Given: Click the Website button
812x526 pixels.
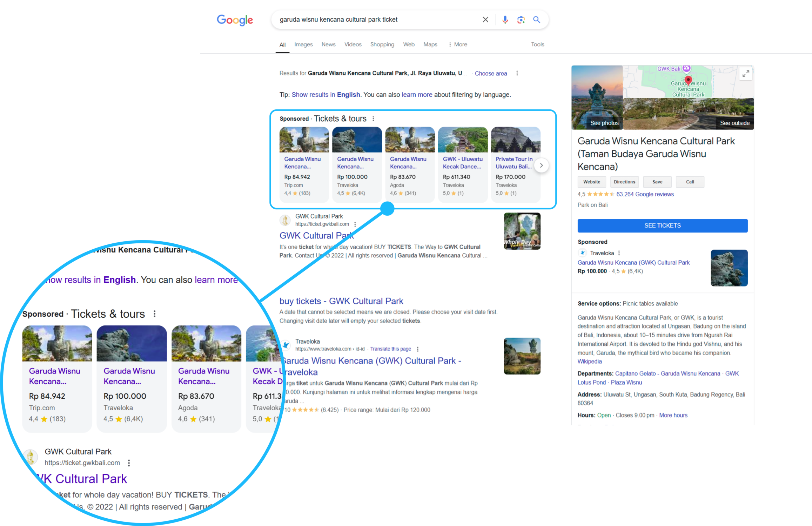Looking at the screenshot, I should [592, 182].
